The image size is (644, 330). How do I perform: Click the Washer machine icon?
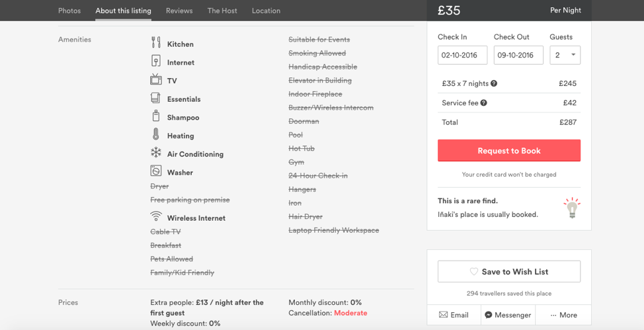tap(155, 171)
